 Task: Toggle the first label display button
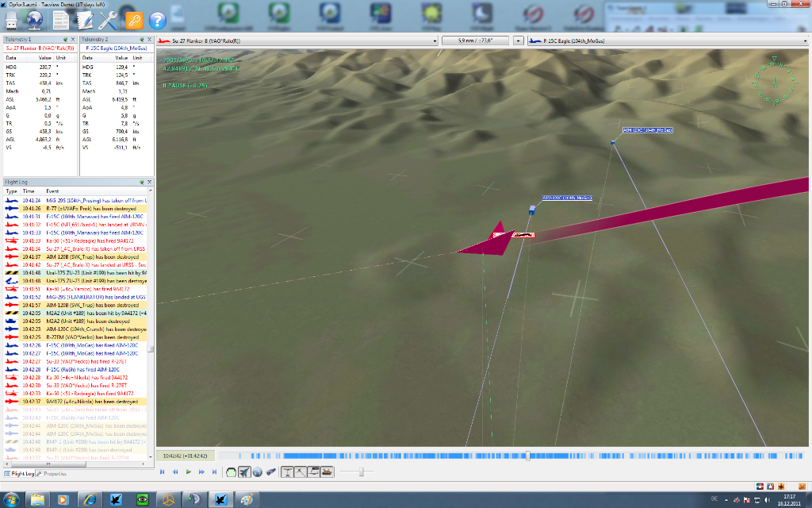coord(287,471)
